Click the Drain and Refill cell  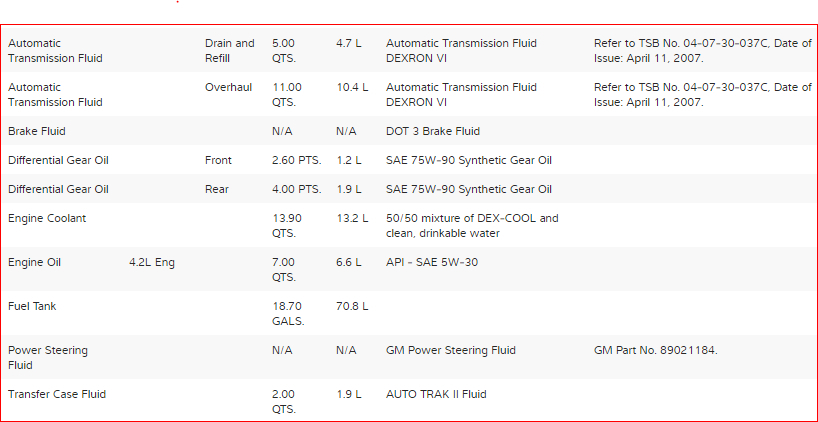coord(229,51)
